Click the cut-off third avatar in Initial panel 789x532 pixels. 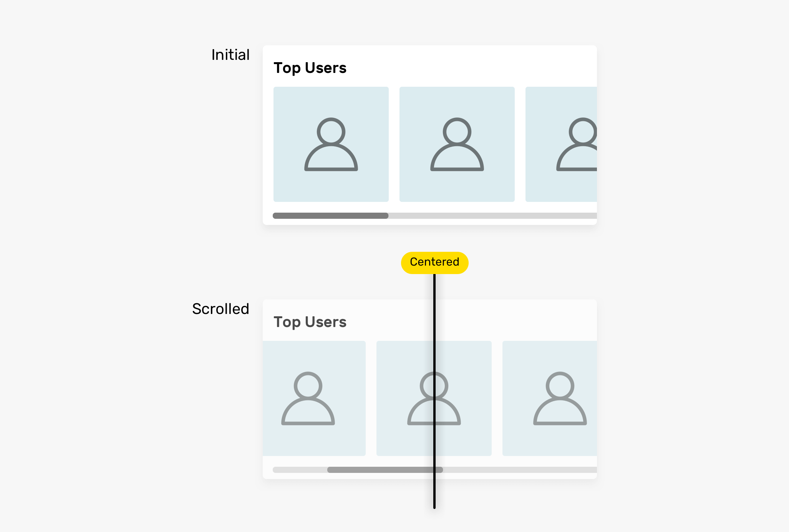[561, 144]
